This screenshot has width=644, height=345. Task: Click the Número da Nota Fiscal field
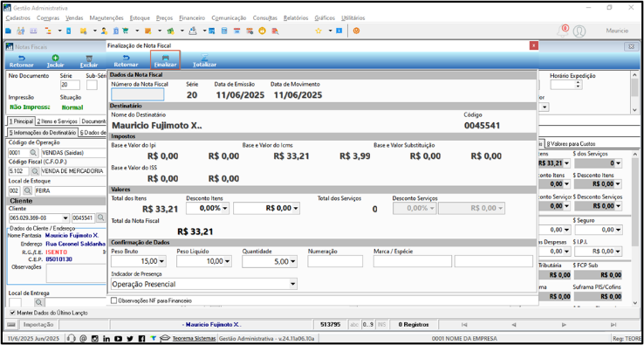tap(138, 94)
